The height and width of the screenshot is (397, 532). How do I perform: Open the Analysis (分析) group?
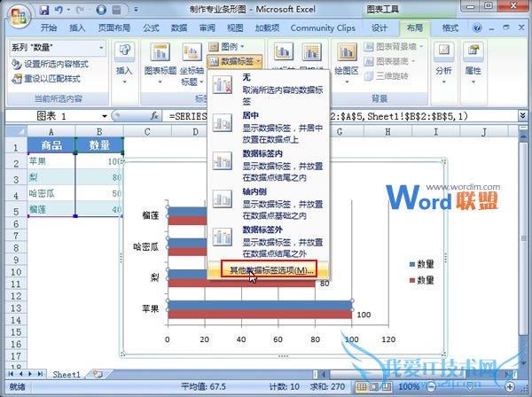tap(443, 63)
